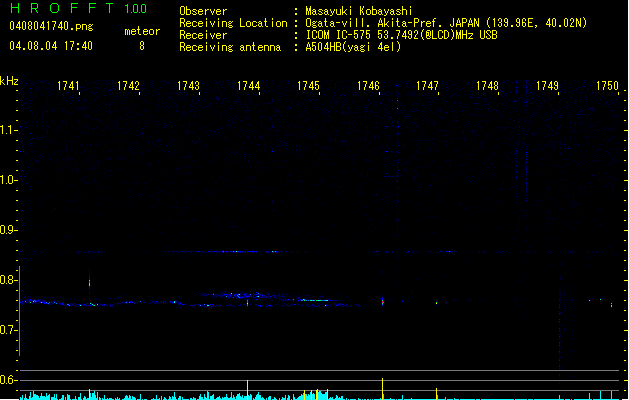The image size is (629, 400).
Task: Click the 1749 time axis marker
Action: 547,86
